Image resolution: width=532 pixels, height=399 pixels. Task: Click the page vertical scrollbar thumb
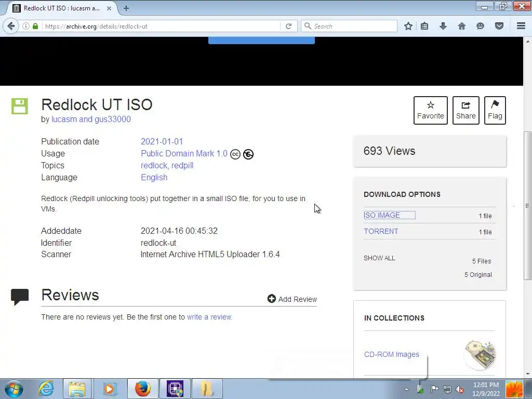527,205
